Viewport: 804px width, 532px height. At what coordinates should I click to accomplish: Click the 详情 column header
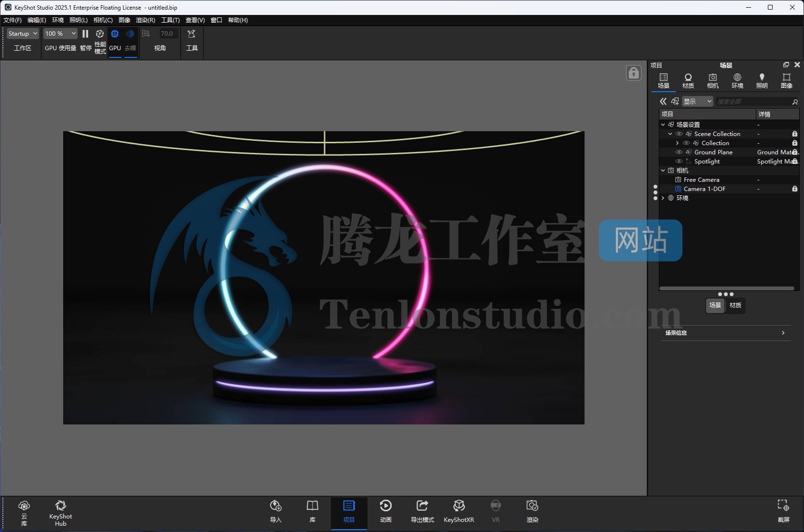pos(777,114)
